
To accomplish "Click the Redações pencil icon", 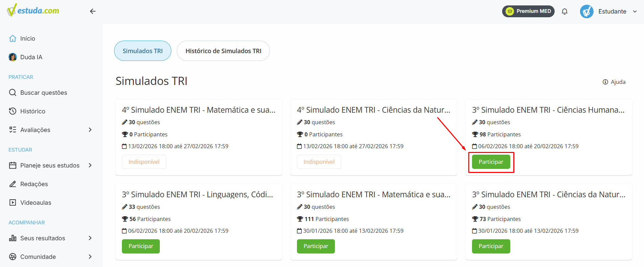I will (x=13, y=184).
